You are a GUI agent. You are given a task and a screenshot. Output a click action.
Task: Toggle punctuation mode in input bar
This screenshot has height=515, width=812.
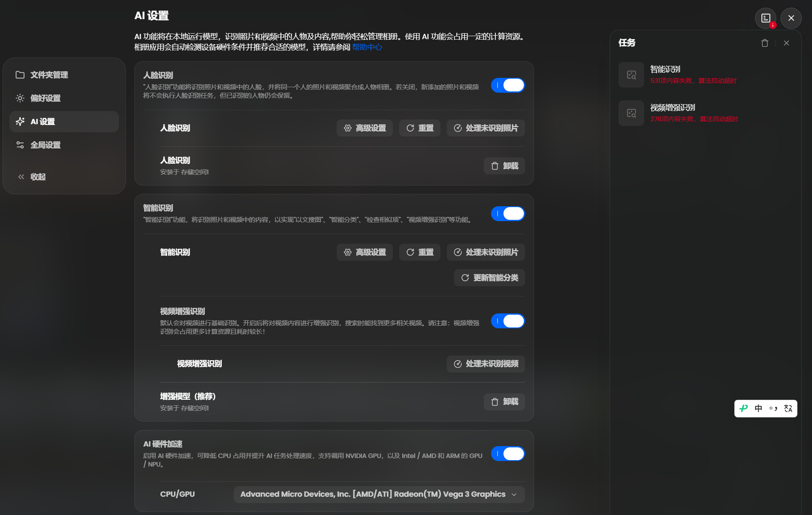[x=773, y=409]
